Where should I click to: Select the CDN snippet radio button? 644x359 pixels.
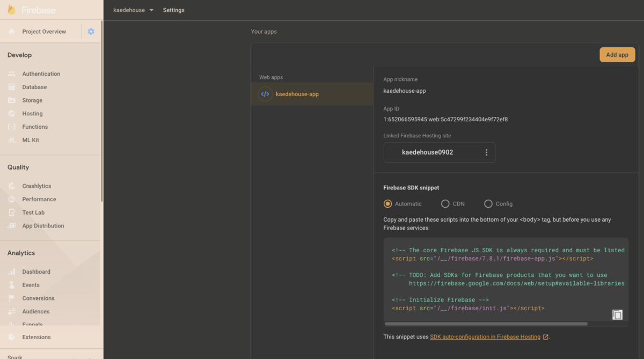click(x=445, y=204)
